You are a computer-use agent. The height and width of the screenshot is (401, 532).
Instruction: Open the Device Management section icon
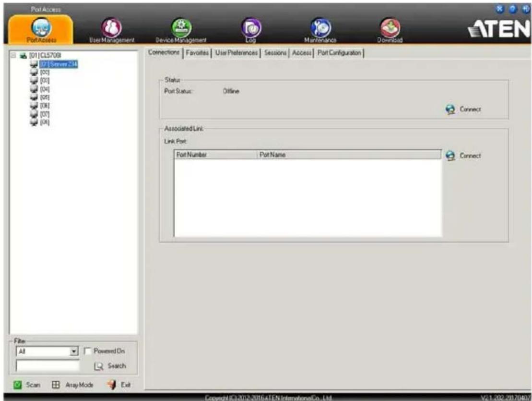pos(181,27)
